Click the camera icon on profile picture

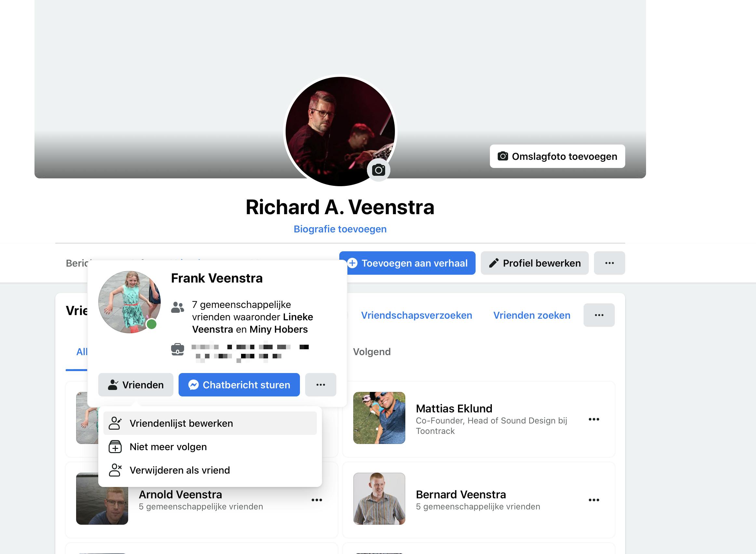[x=378, y=170]
